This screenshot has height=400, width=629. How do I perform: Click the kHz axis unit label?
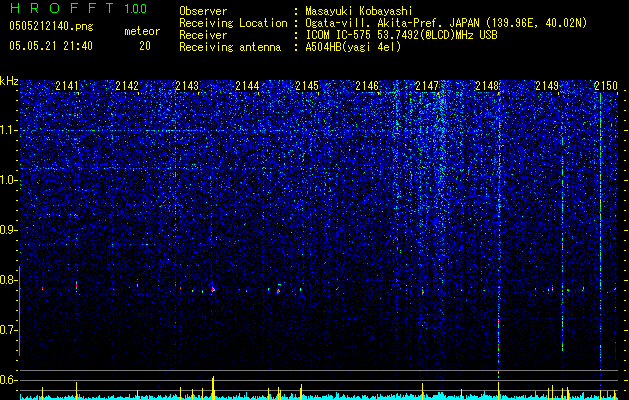point(9,81)
